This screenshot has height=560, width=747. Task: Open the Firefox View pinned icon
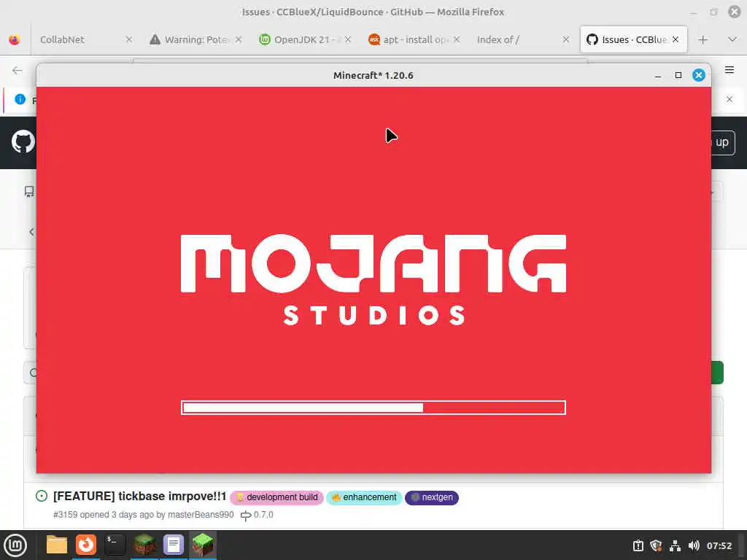pos(15,39)
